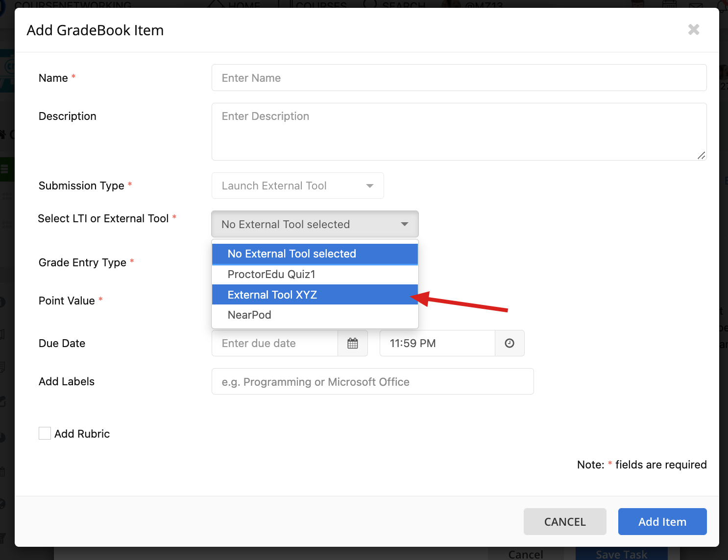Screen dimensions: 728x560
Task: Click the Save Task button behind the dialog
Action: coord(622,554)
